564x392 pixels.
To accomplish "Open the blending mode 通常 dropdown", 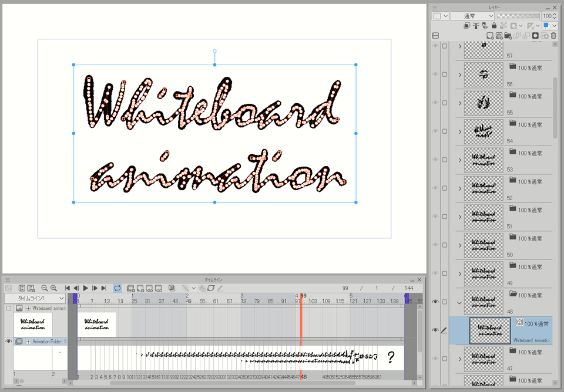I will [472, 16].
